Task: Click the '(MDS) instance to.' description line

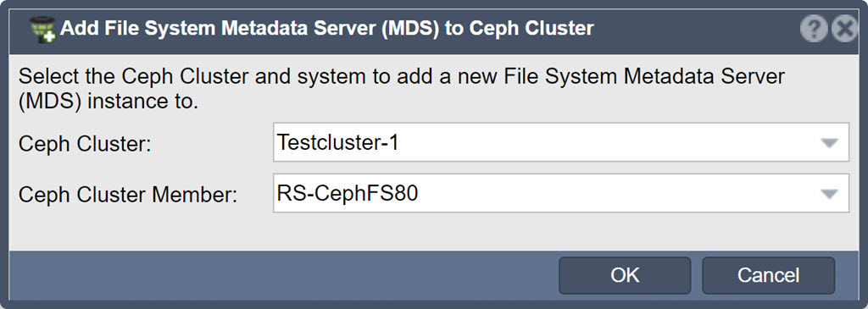Action: coord(108,102)
